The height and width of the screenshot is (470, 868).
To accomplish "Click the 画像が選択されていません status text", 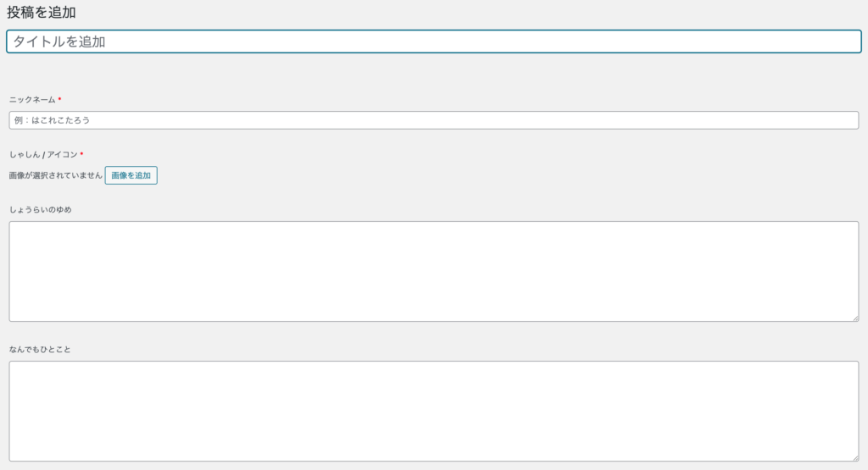I will click(x=55, y=175).
